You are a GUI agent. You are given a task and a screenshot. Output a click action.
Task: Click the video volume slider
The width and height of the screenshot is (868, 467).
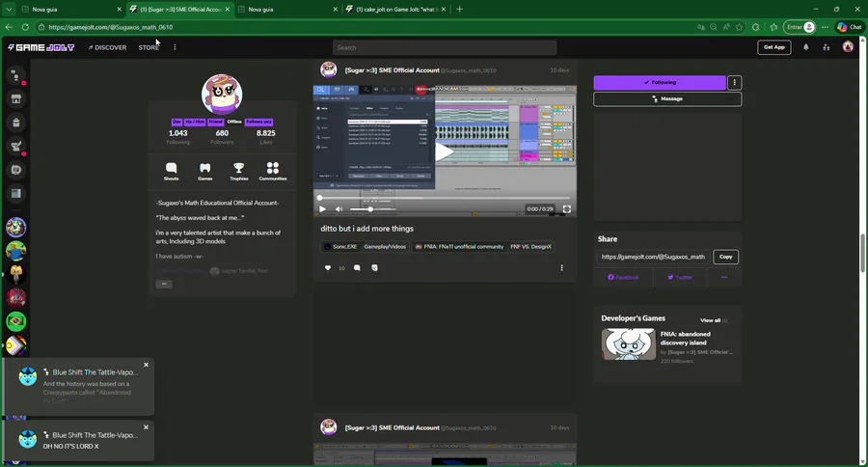pyautogui.click(x=372, y=209)
